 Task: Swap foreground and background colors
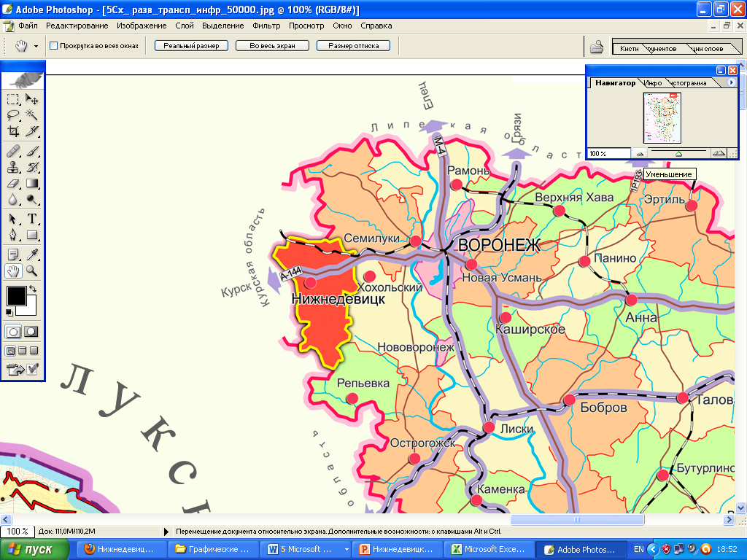coord(33,289)
